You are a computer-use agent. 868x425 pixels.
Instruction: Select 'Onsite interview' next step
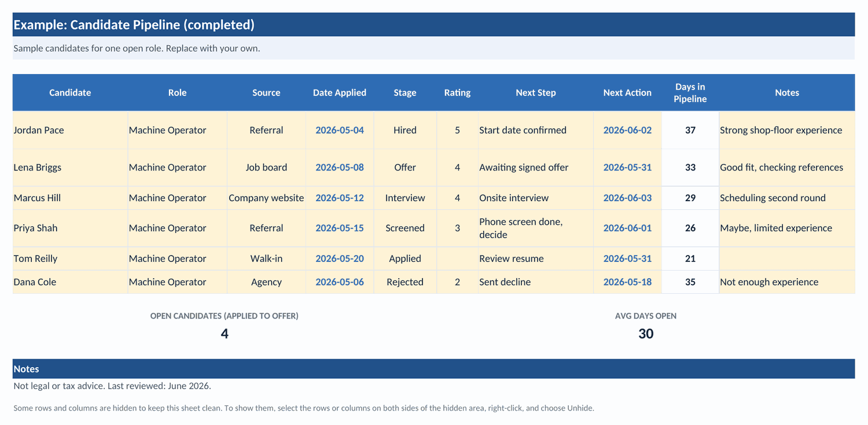click(536, 198)
